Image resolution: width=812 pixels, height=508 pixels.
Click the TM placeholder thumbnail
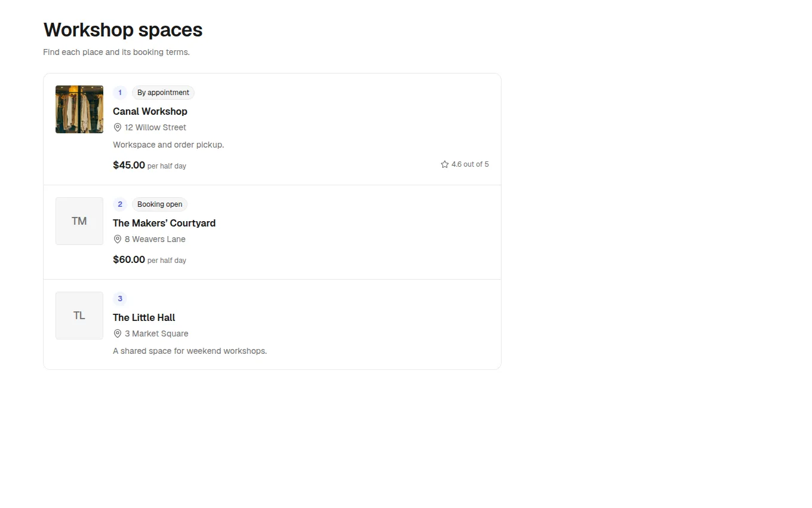(79, 221)
